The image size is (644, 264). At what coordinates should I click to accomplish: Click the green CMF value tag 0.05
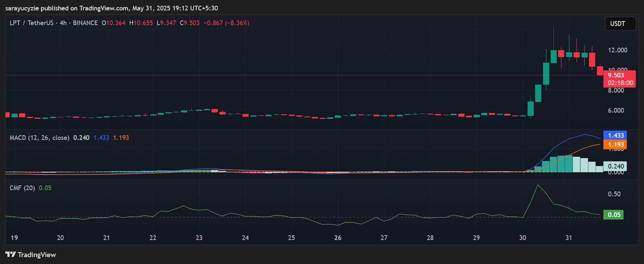[x=614, y=215]
